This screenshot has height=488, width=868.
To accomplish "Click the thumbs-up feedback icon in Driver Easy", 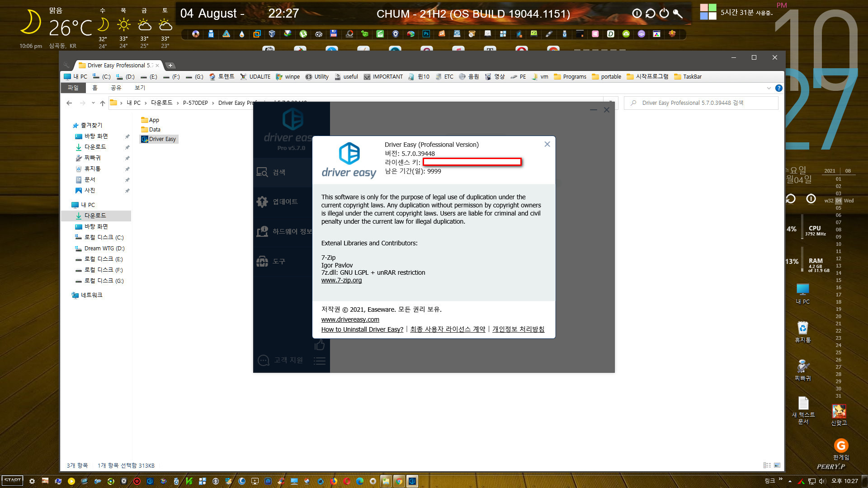I will coord(320,345).
